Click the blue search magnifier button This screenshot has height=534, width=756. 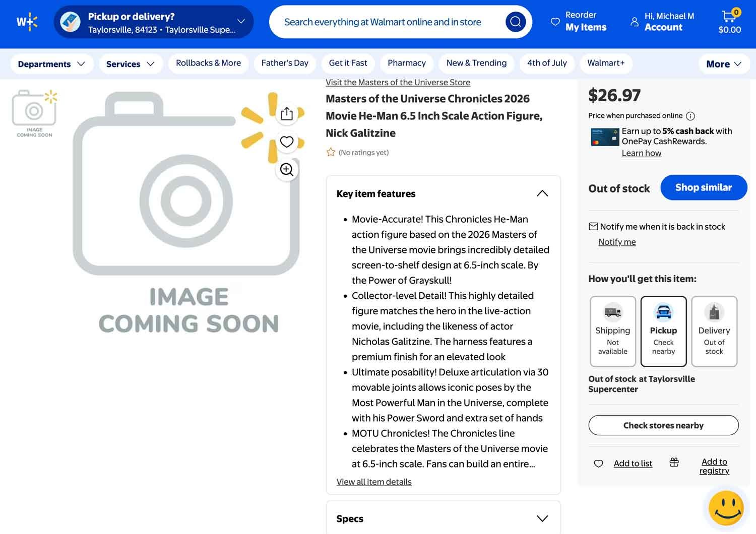coord(516,22)
